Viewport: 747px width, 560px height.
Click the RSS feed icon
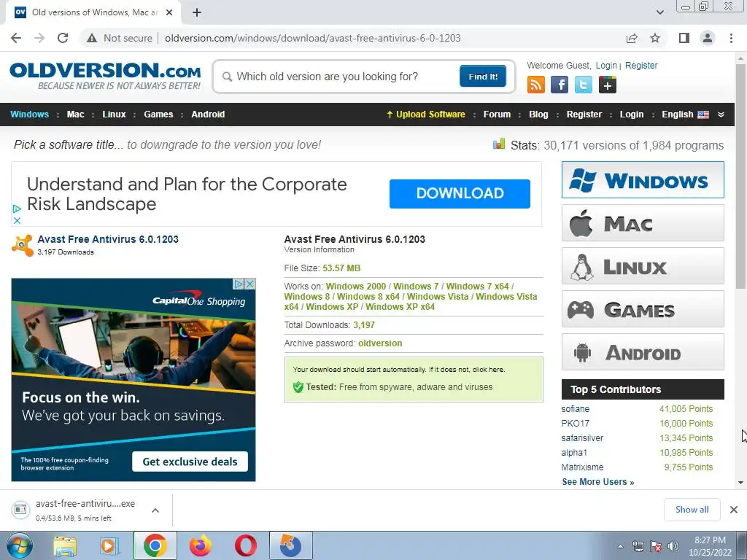click(x=536, y=85)
